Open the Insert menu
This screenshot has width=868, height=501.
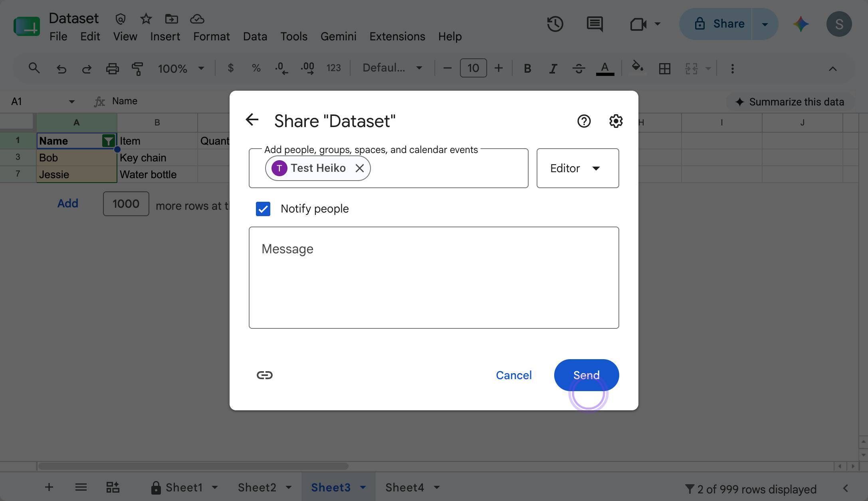coord(165,36)
